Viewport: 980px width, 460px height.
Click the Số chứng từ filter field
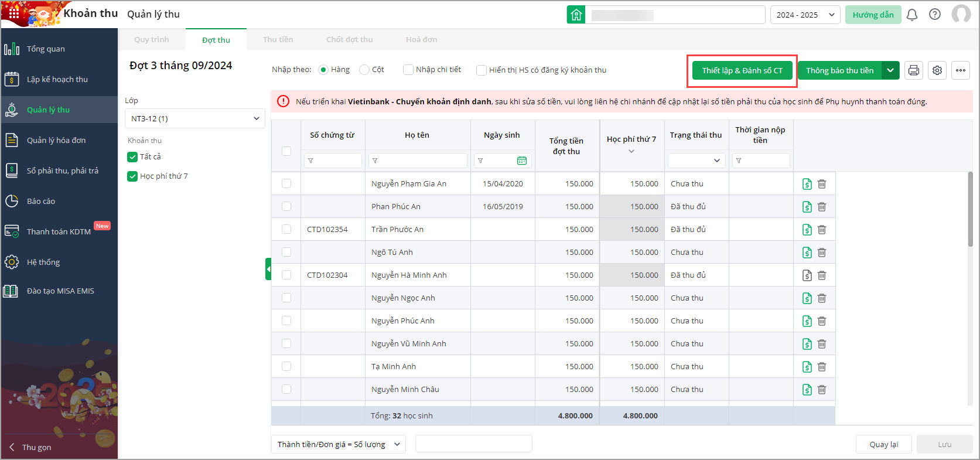[333, 161]
